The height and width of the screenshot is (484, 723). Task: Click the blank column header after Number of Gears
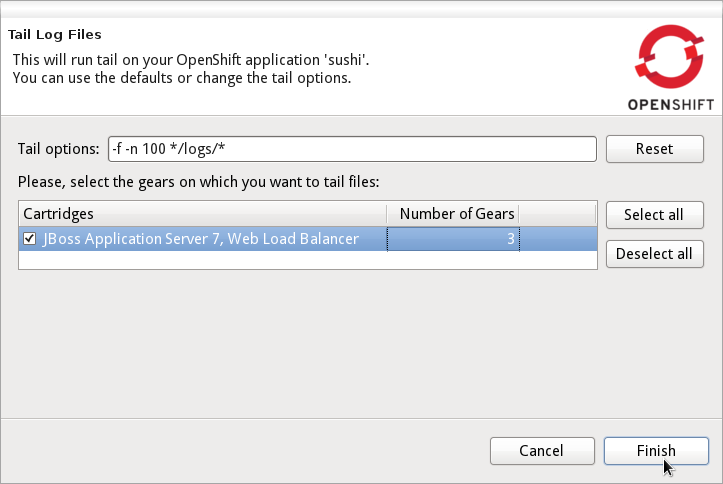[x=558, y=214]
